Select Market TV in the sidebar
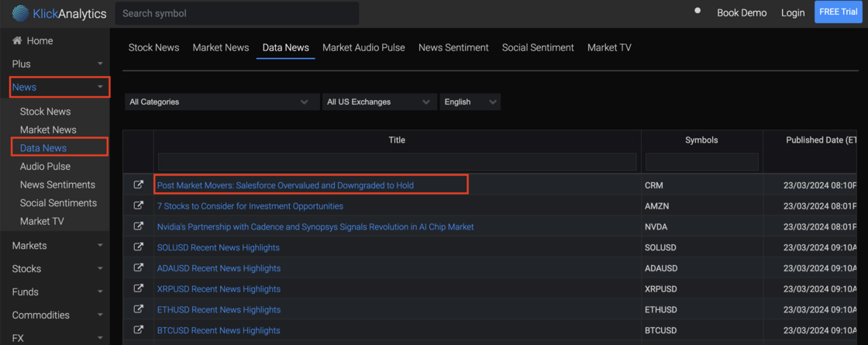868x345 pixels. (42, 221)
